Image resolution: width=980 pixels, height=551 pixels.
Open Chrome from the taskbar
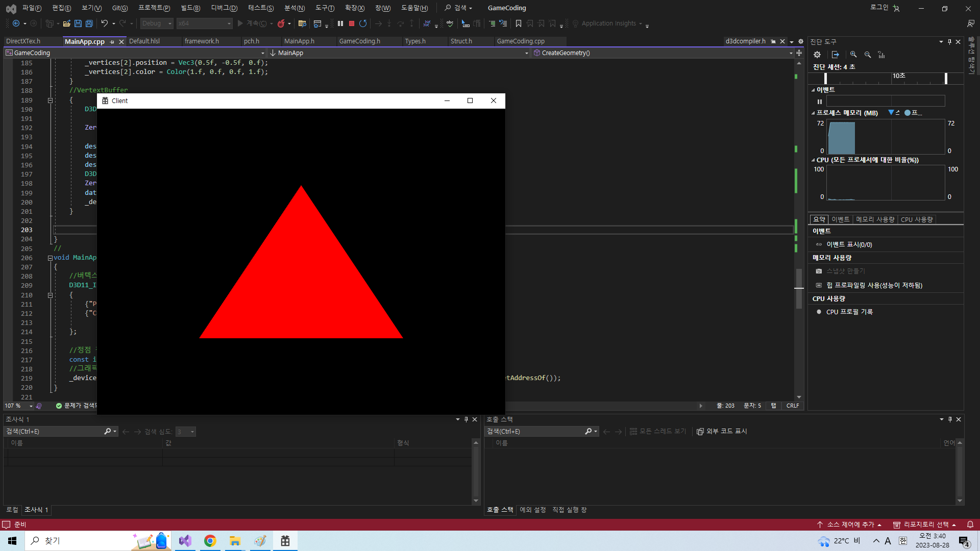(x=210, y=541)
